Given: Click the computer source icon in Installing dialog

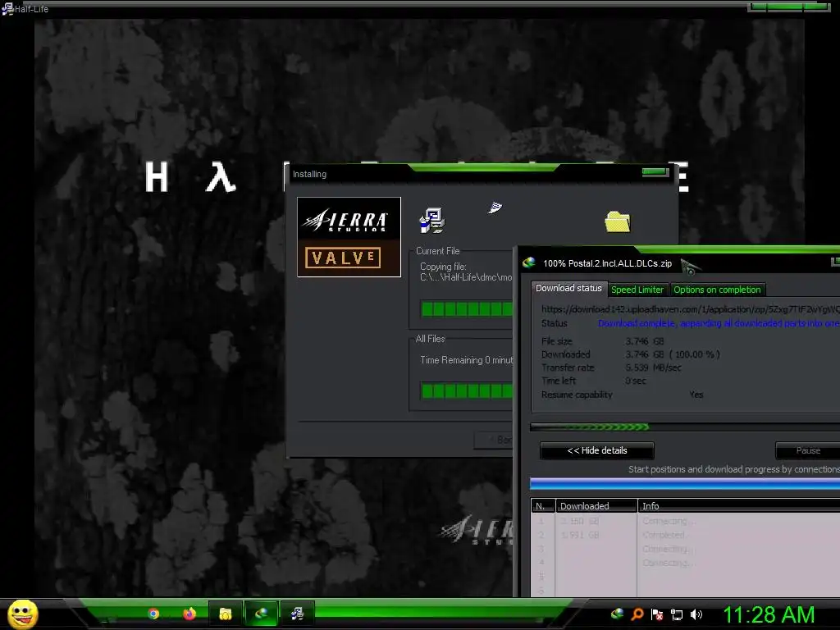Looking at the screenshot, I should [431, 220].
